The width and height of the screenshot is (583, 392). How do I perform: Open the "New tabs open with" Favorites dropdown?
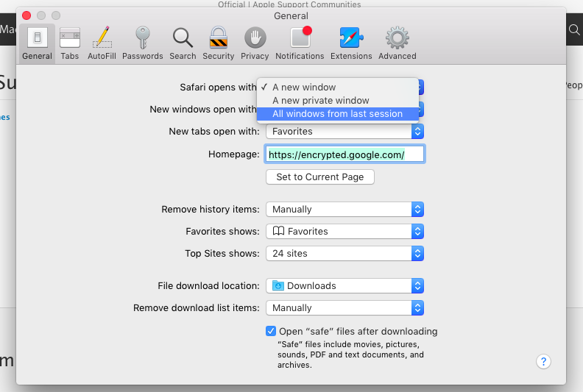[x=344, y=132]
